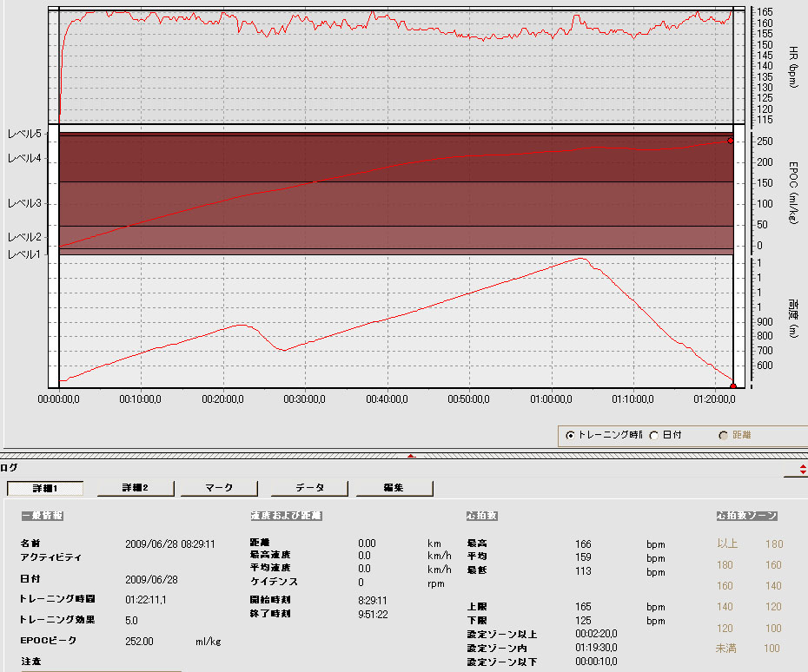808x672 pixels.
Task: Click the アクティビティ field label
Action: pos(51,557)
